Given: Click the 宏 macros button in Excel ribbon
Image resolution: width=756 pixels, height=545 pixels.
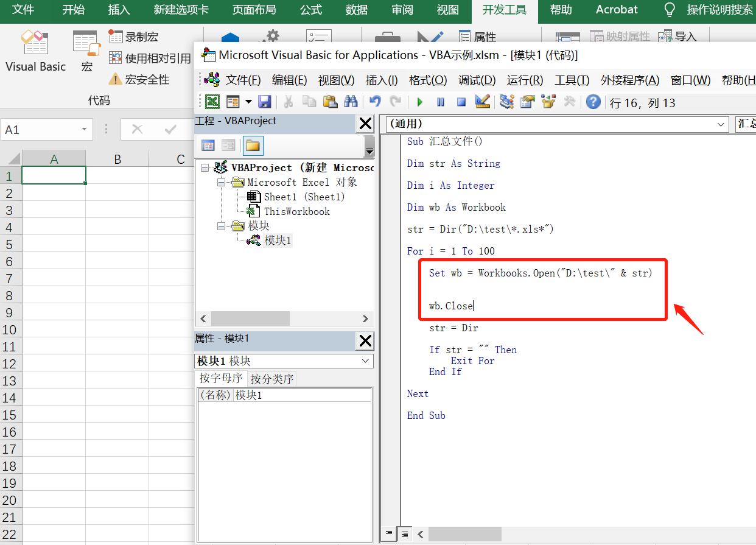Looking at the screenshot, I should 86,52.
